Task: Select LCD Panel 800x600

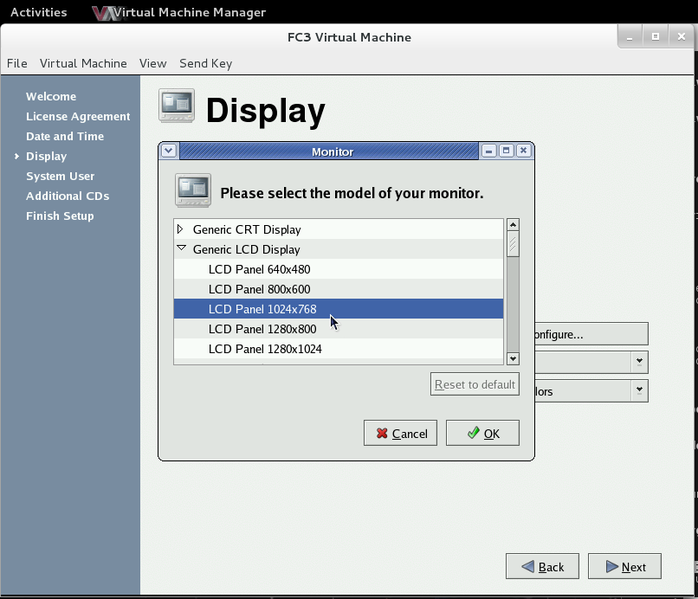Action: point(338,289)
